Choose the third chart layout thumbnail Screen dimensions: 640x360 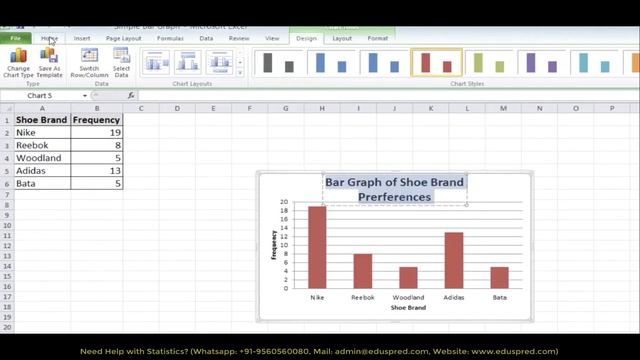coord(219,62)
